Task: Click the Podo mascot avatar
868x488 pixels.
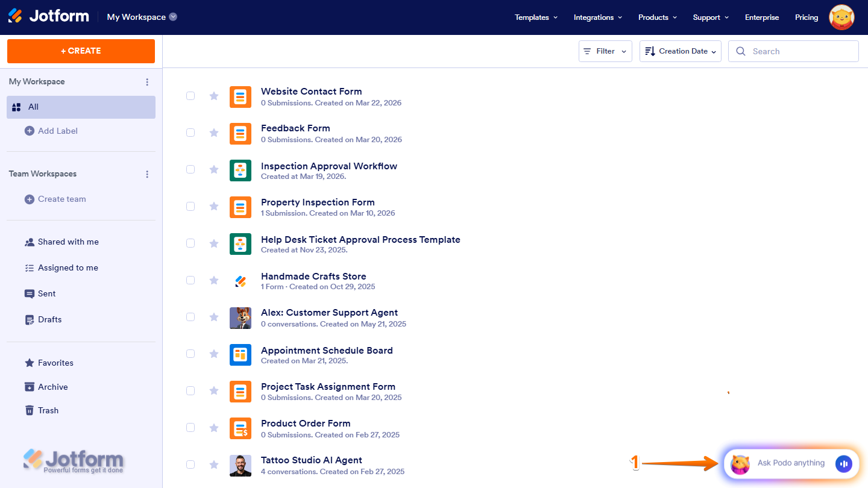Action: click(x=740, y=464)
